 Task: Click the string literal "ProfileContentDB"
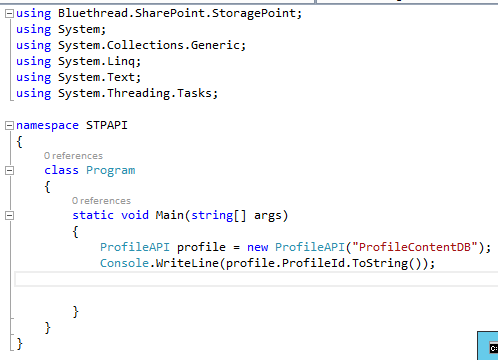coord(415,247)
